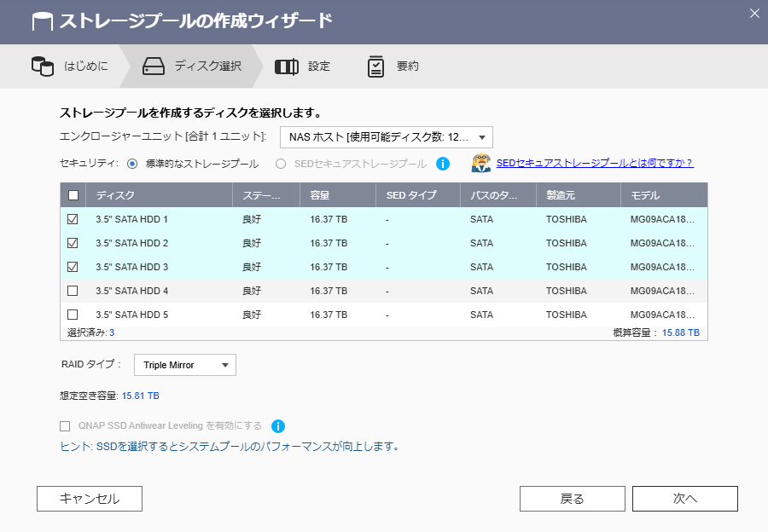Toggle the select-all disks header checkbox
Viewport: 768px width, 532px height.
(73, 195)
